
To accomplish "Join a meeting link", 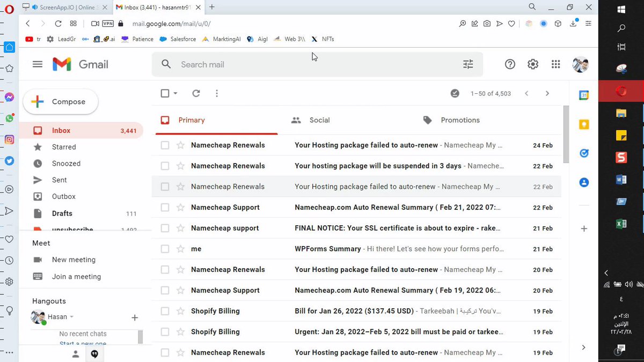I will click(76, 277).
